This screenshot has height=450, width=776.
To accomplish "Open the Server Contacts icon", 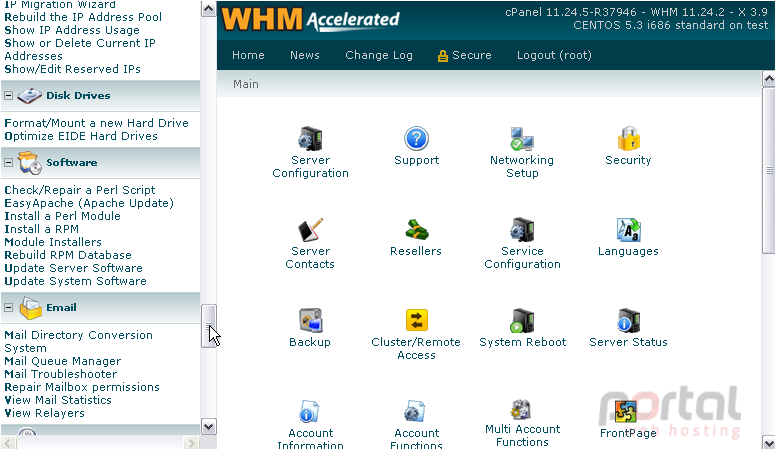I will [x=310, y=230].
